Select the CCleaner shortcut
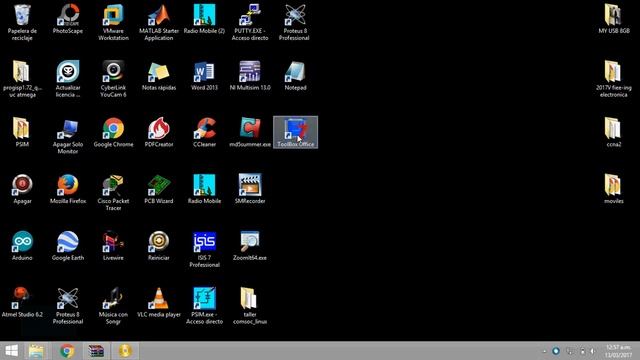Screen dimensions: 640x360 [204, 132]
